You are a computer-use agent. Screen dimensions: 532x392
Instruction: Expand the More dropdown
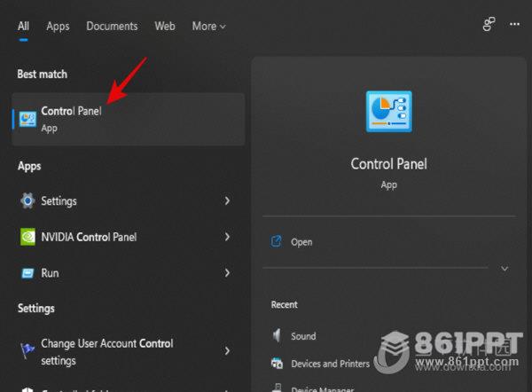point(208,26)
